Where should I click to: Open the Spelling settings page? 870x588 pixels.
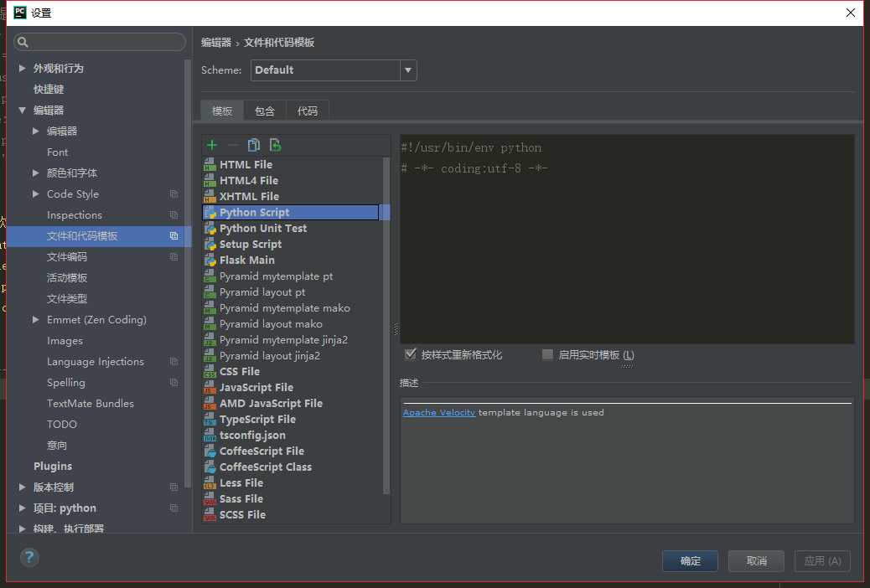[66, 383]
